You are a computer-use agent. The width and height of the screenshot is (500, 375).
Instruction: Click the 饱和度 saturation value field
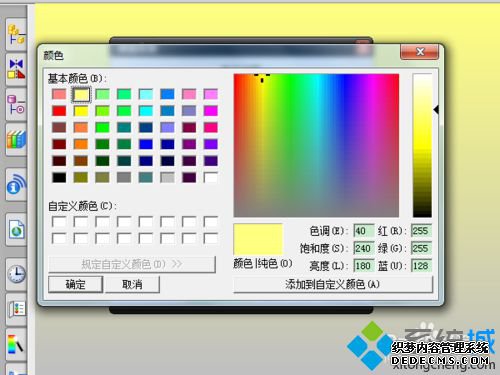364,248
